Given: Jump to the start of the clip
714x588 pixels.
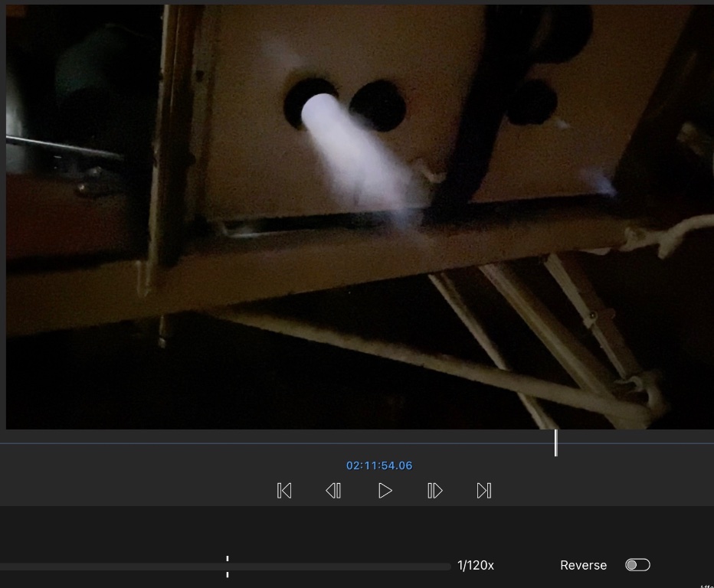Looking at the screenshot, I should (x=284, y=491).
